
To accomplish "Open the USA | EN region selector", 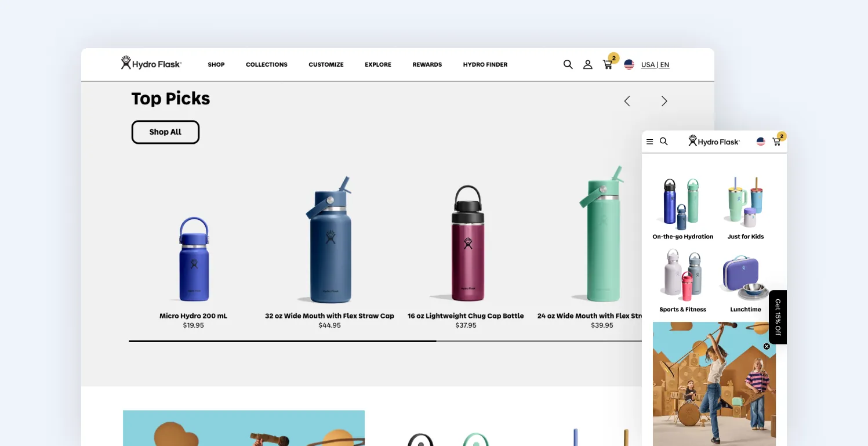I will tap(655, 65).
